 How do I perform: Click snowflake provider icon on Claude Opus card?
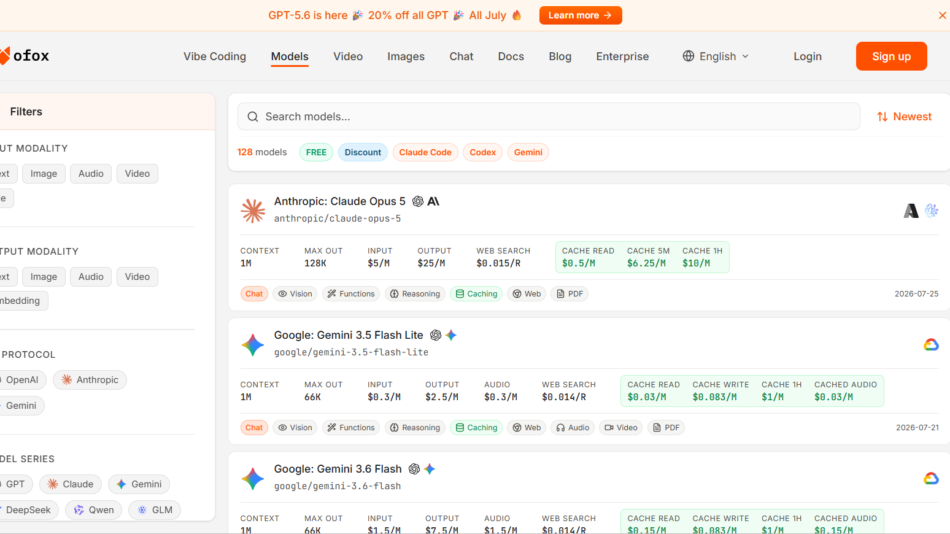[931, 210]
